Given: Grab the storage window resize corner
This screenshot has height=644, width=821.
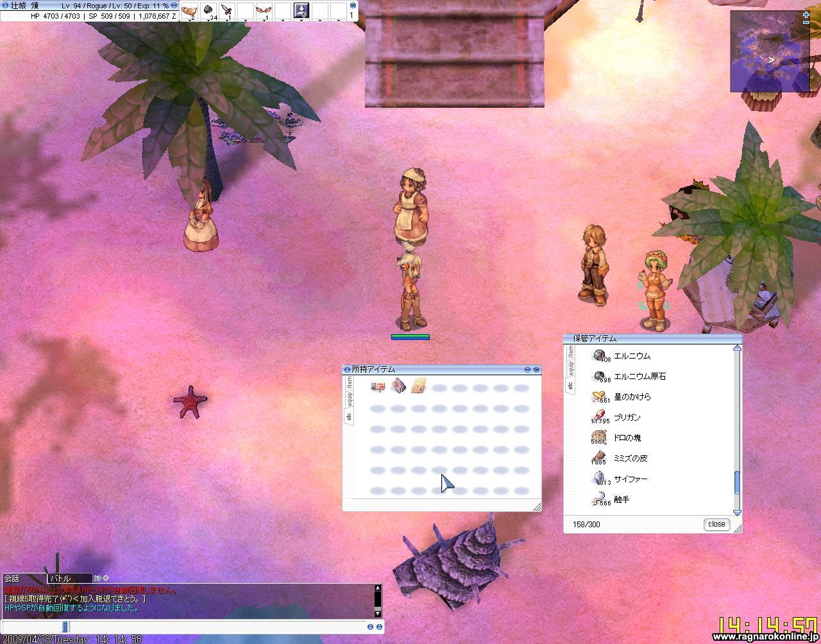Looking at the screenshot, I should tap(738, 529).
